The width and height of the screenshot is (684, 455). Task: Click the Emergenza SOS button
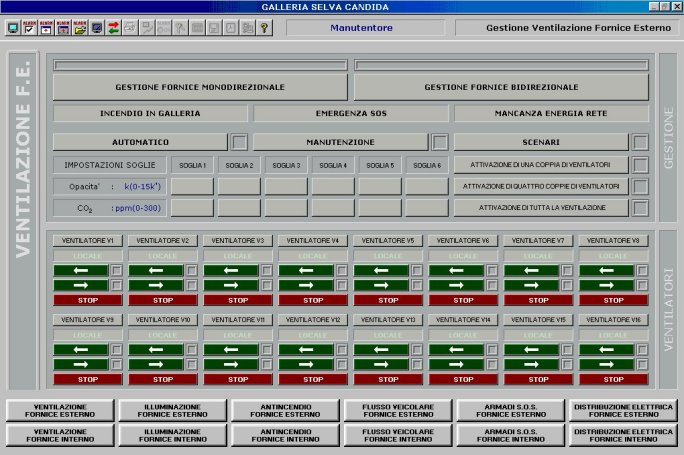[351, 113]
